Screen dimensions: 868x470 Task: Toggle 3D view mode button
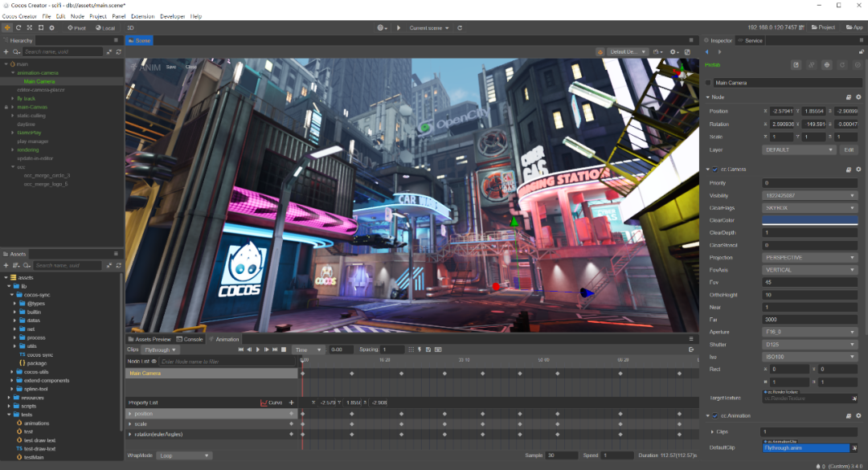coord(131,27)
